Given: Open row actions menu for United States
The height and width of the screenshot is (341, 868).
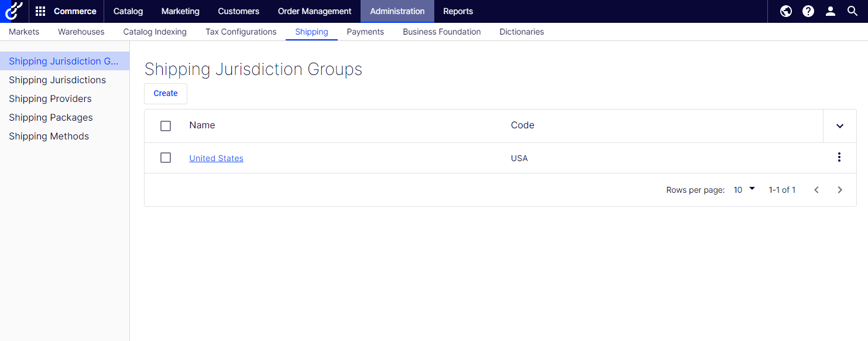Looking at the screenshot, I should click(x=839, y=157).
